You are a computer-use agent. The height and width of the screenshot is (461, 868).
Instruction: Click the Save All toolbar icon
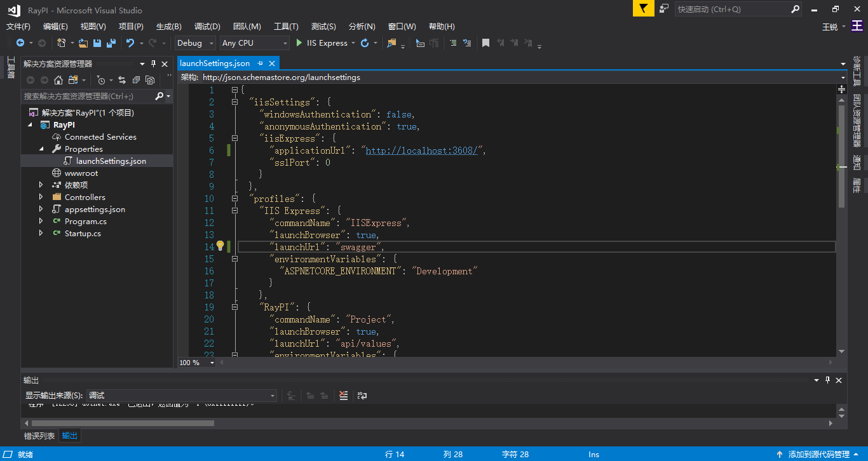(x=111, y=43)
